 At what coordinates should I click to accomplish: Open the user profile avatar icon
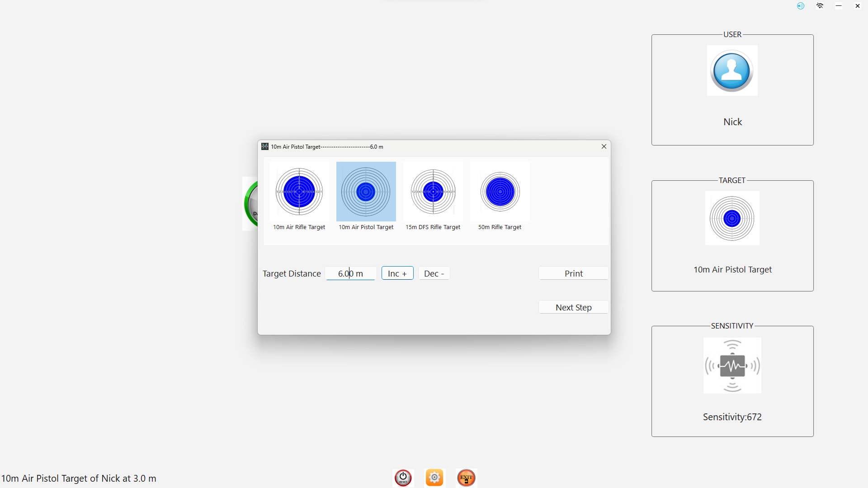(x=732, y=70)
